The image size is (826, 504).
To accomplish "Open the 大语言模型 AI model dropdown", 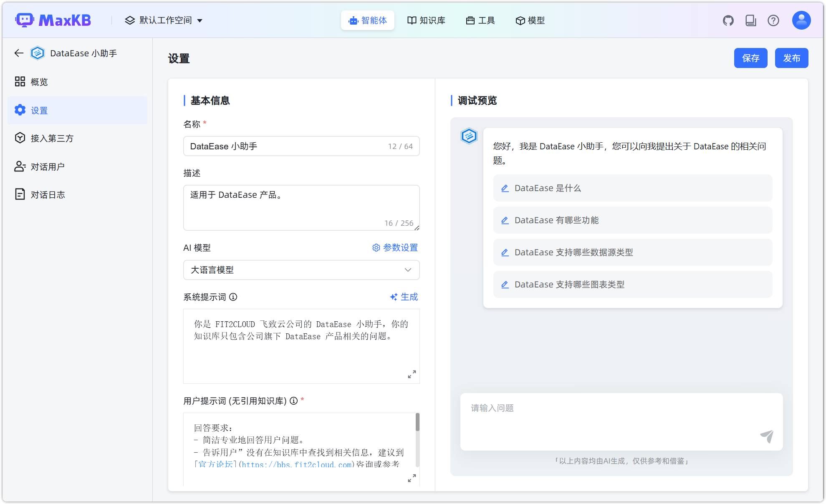I will (x=301, y=270).
